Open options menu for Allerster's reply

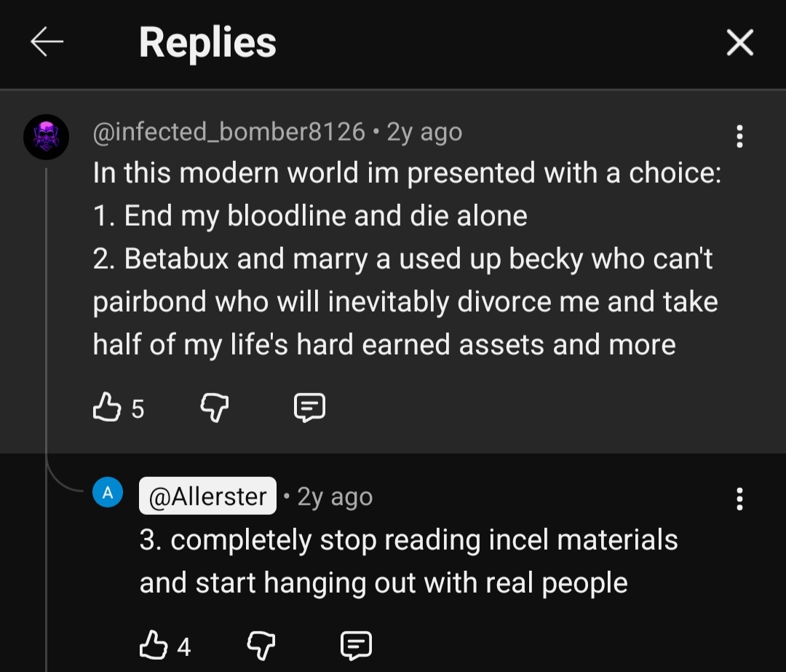[739, 499]
